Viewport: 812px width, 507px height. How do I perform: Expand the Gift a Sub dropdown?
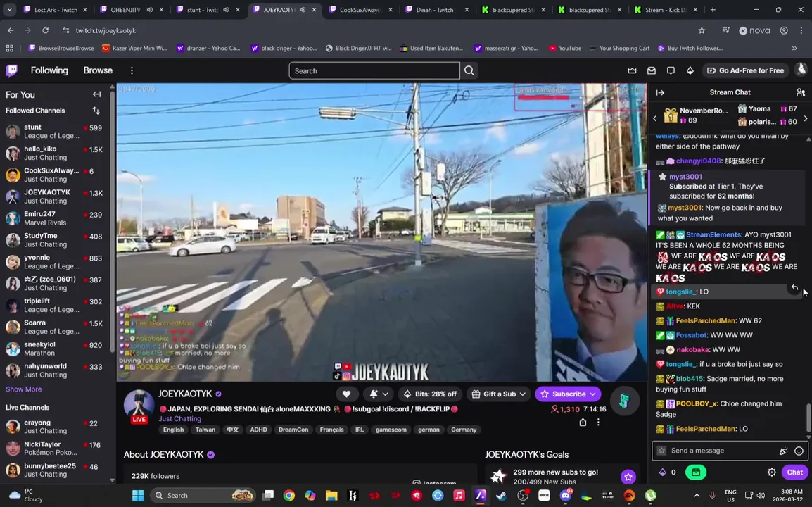523,394
